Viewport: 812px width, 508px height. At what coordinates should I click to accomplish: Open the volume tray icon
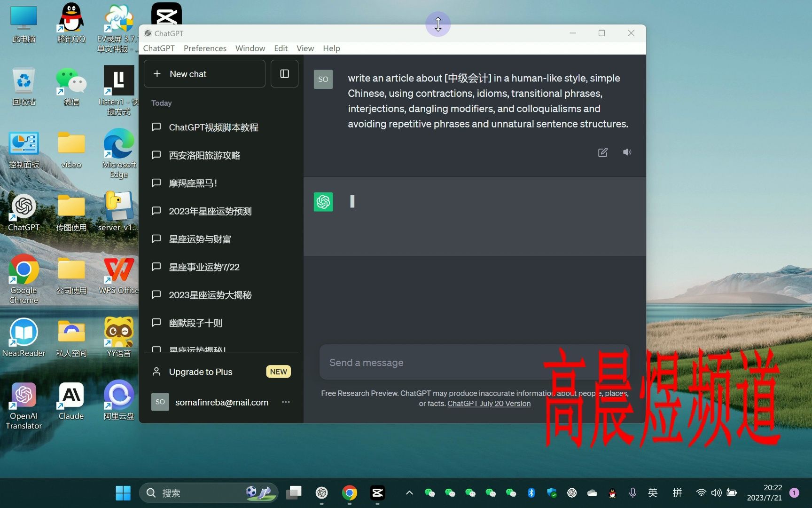pos(716,492)
